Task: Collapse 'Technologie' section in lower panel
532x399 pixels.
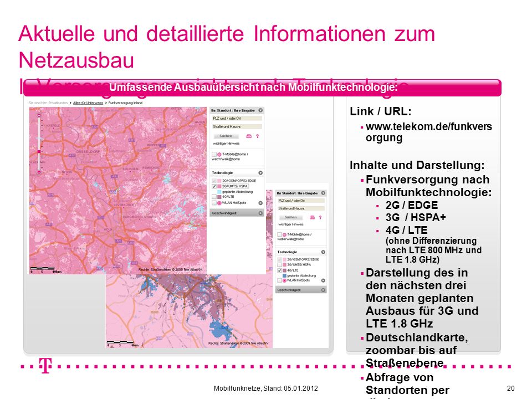Action: (323, 252)
